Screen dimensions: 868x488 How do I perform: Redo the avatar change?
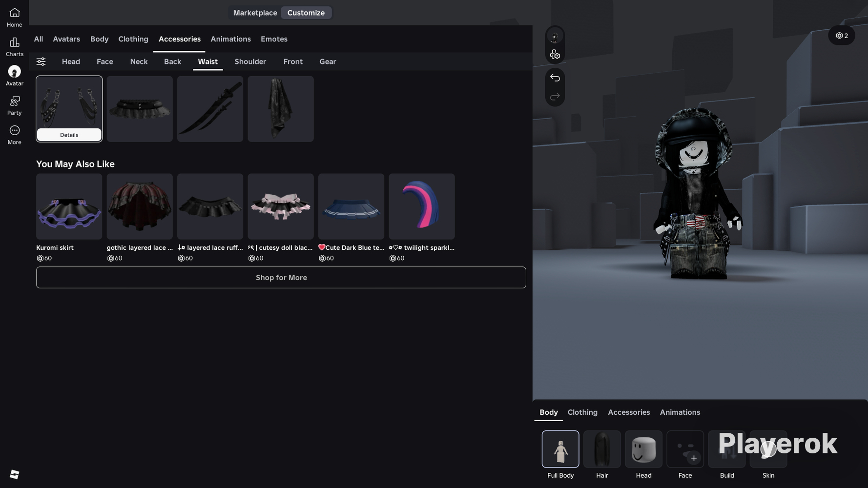coord(555,97)
